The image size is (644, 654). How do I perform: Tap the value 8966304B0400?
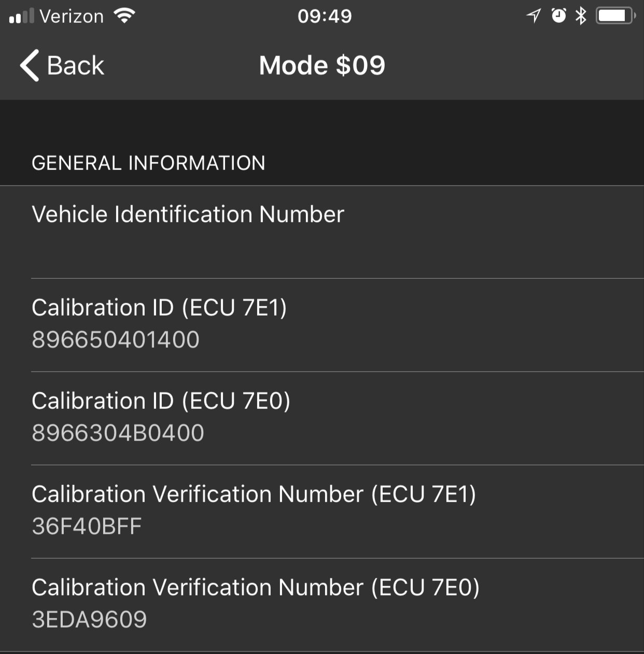(118, 433)
